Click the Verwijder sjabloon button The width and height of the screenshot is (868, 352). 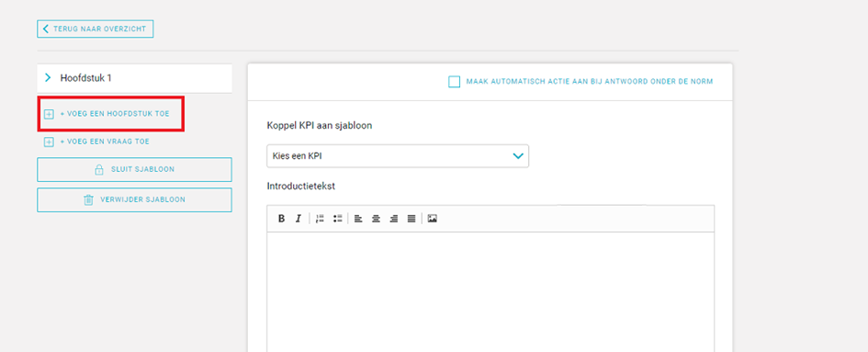pos(134,199)
